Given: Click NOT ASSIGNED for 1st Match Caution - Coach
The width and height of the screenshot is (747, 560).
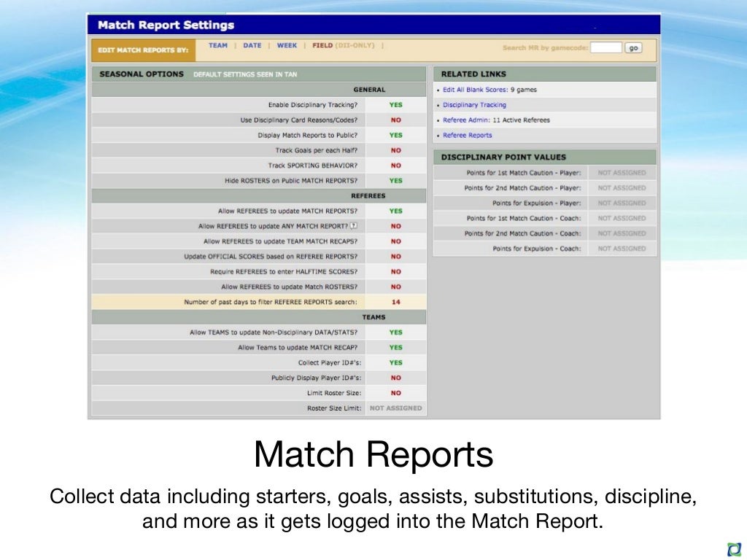Looking at the screenshot, I should click(622, 219).
